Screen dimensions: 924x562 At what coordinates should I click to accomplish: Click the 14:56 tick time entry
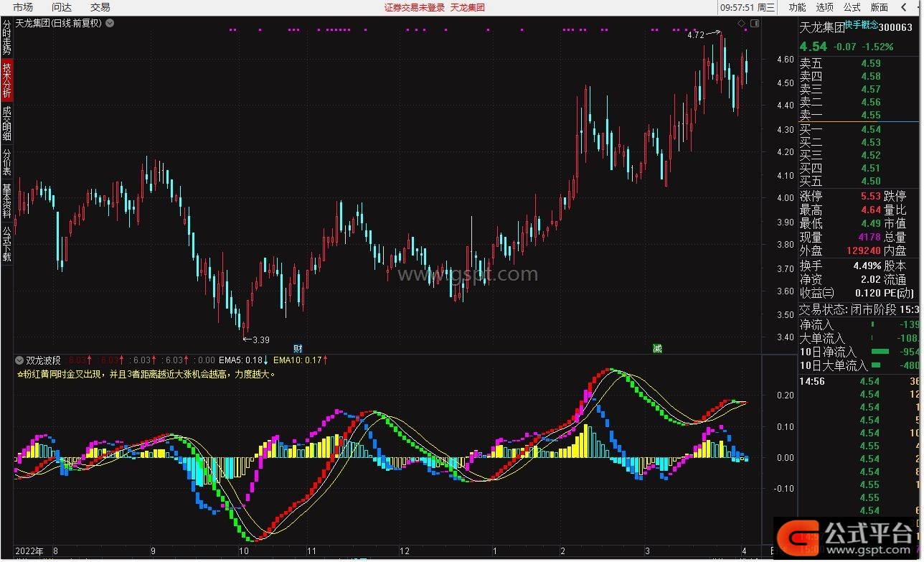[813, 381]
